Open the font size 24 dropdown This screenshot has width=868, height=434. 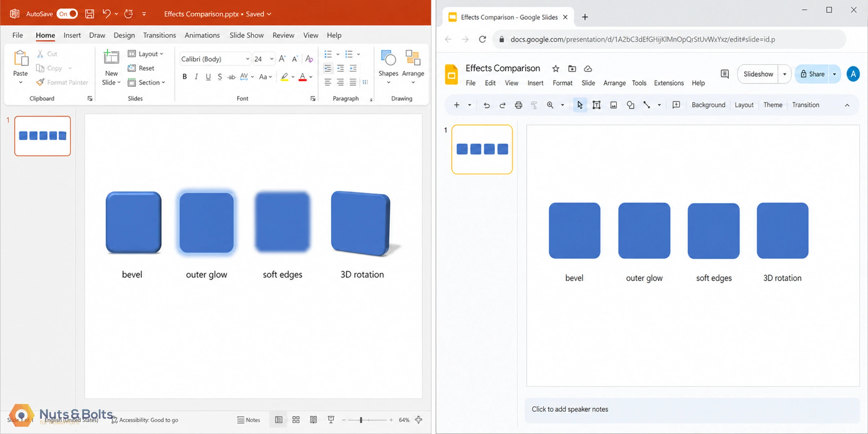(x=272, y=59)
